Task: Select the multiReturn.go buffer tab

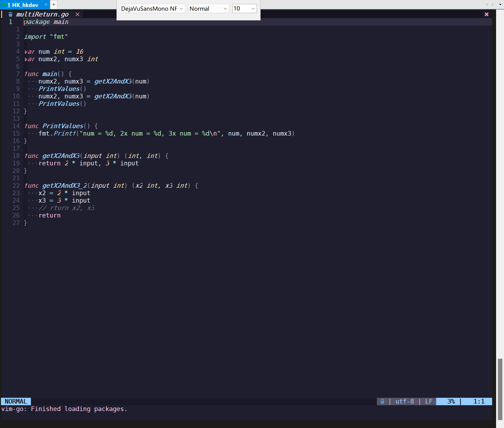Action: tap(42, 15)
